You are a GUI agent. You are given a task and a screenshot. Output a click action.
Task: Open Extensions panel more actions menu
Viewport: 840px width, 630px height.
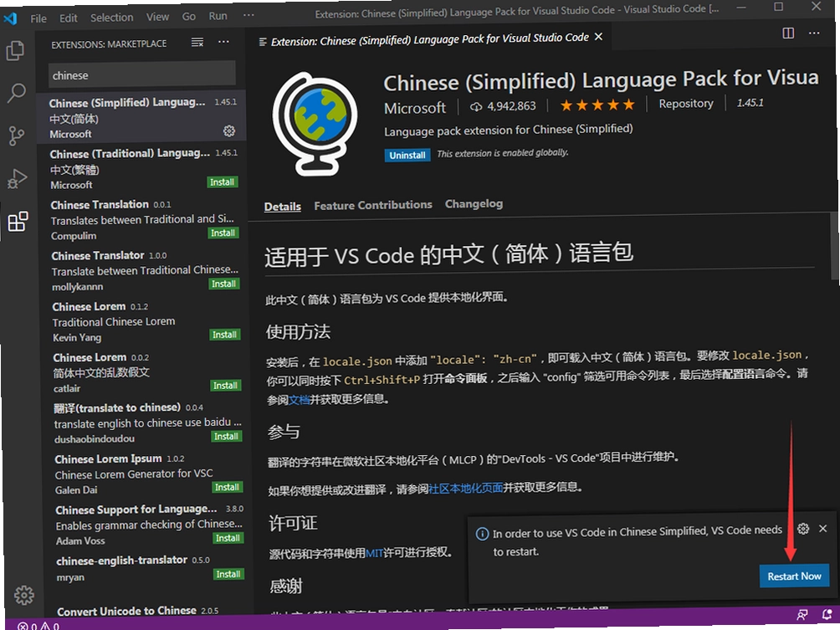tap(224, 41)
